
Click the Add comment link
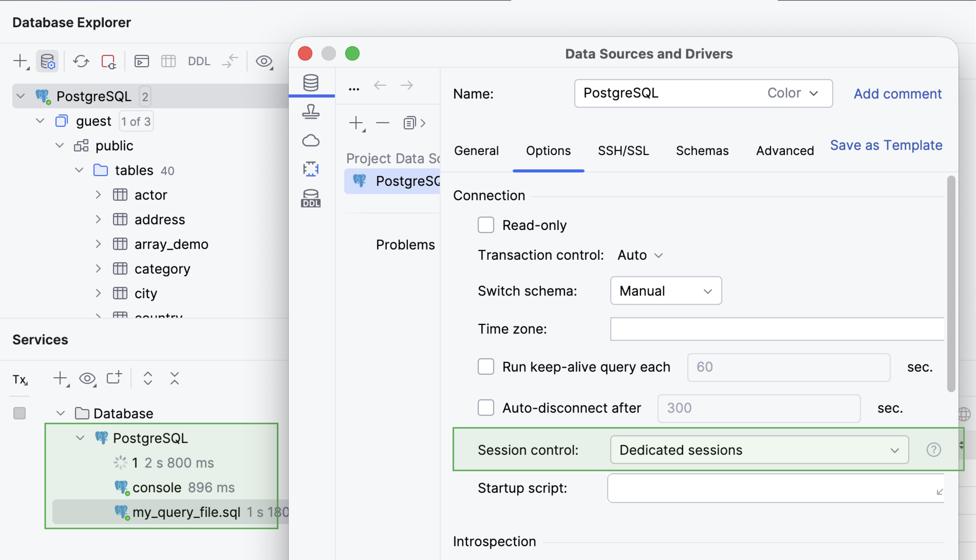point(897,93)
